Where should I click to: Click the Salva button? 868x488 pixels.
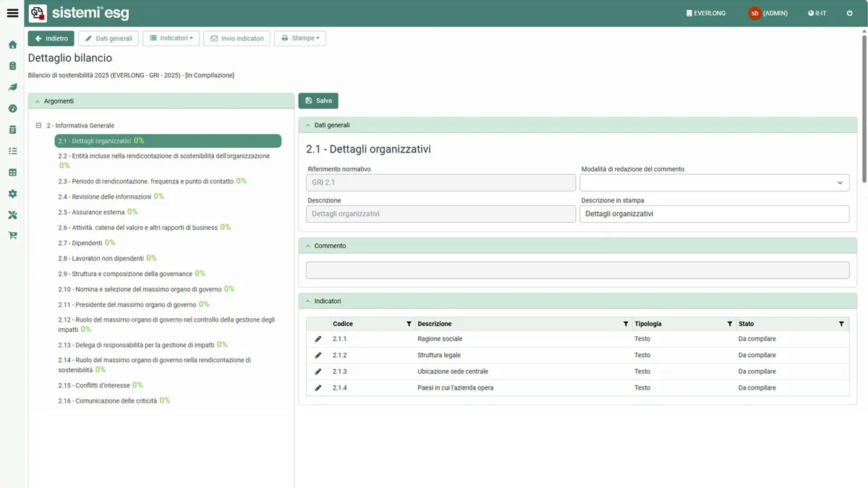tap(318, 100)
